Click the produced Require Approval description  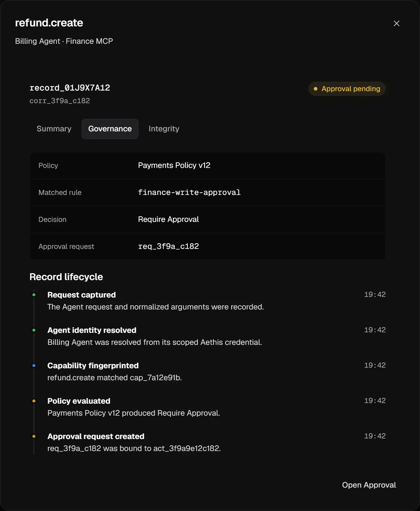click(134, 413)
